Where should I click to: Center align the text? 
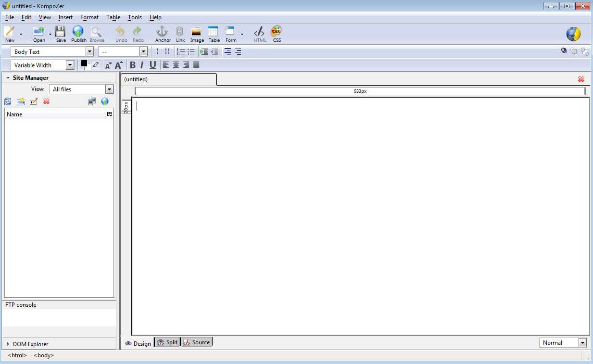click(176, 65)
